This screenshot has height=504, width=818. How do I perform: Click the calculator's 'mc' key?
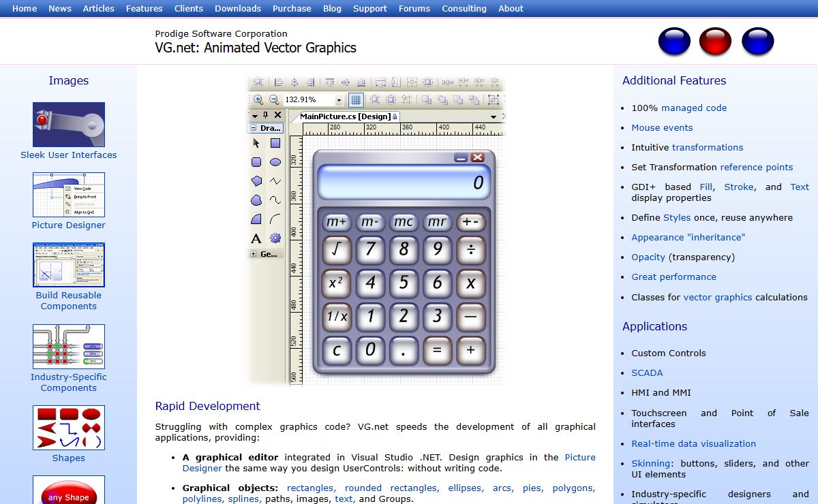[404, 221]
